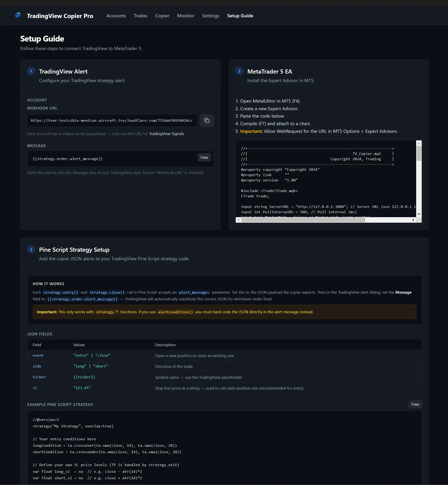Image resolution: width=448 pixels, height=485 pixels.
Task: Click the horizontal scrollbar thumb in the EA code box
Action: pos(303,220)
